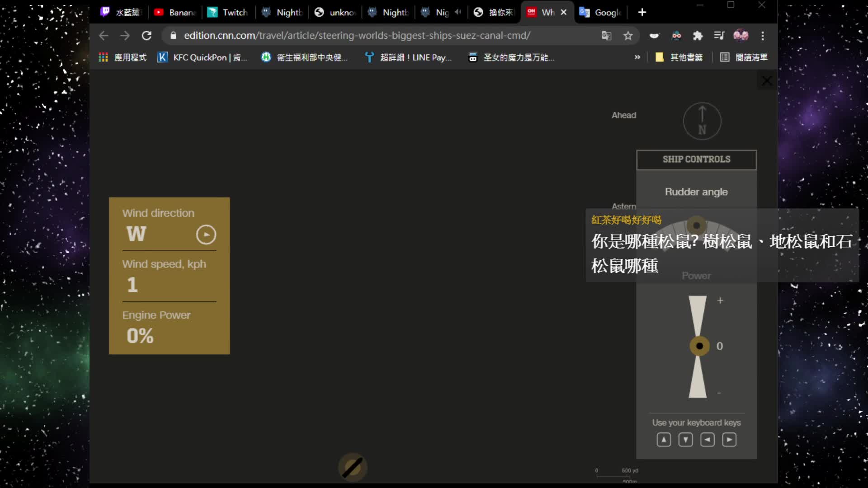The image size is (868, 488).
Task: Click the SHIP CONTROLS header
Action: (696, 160)
